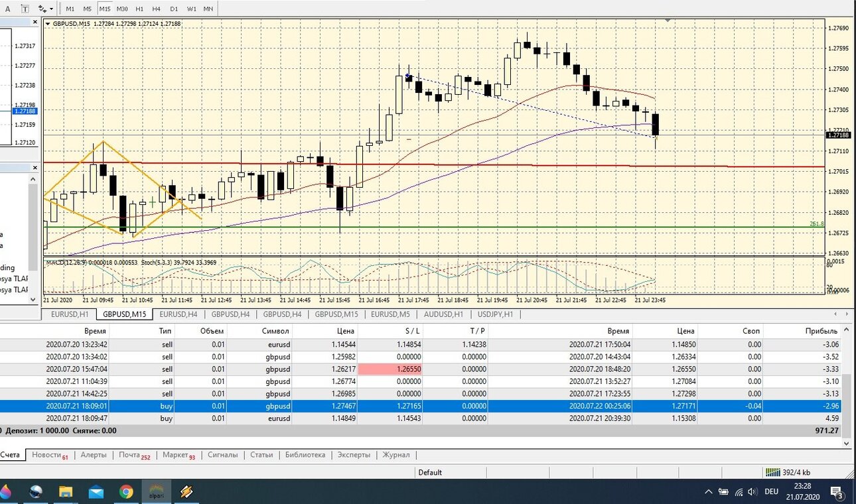Image resolution: width=856 pixels, height=504 pixels.
Task: Open the Счета terminal tab
Action: (x=11, y=455)
